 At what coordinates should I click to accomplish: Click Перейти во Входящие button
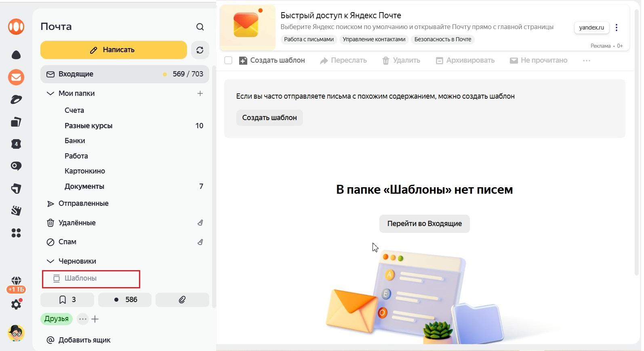424,224
